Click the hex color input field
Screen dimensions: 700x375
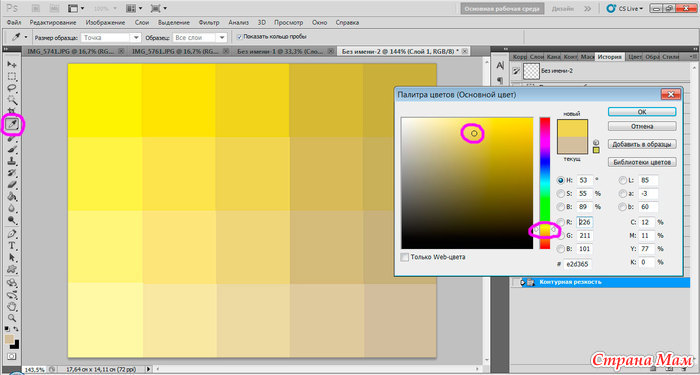pos(578,264)
